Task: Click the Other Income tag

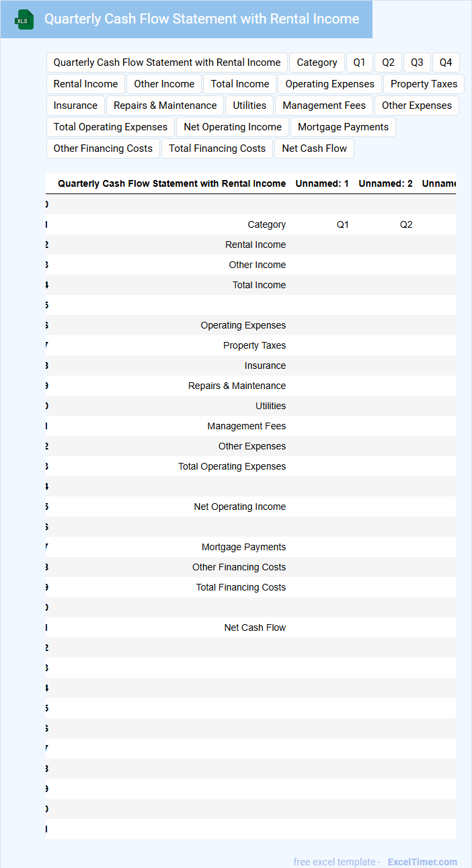Action: [164, 84]
